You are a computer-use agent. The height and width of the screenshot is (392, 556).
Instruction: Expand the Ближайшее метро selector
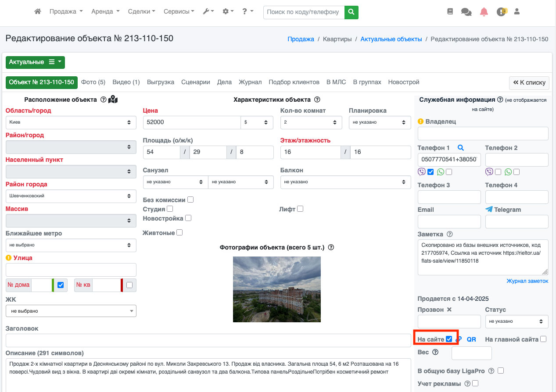click(71, 245)
